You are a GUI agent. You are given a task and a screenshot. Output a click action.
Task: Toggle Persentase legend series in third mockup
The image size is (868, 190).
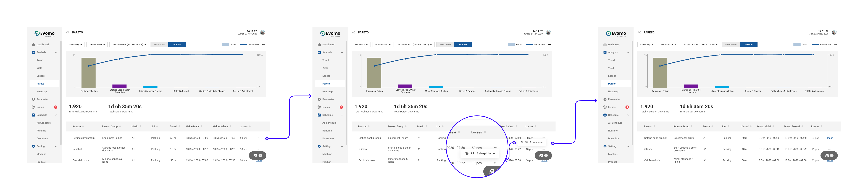point(821,44)
